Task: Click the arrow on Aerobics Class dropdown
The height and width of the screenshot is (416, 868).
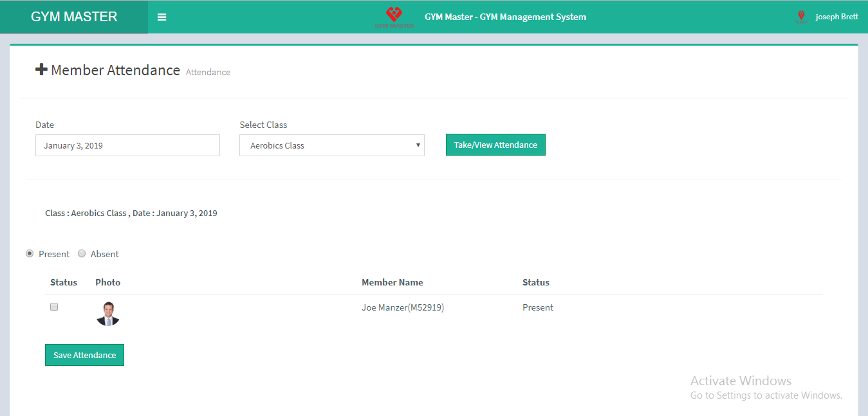Action: coord(418,145)
